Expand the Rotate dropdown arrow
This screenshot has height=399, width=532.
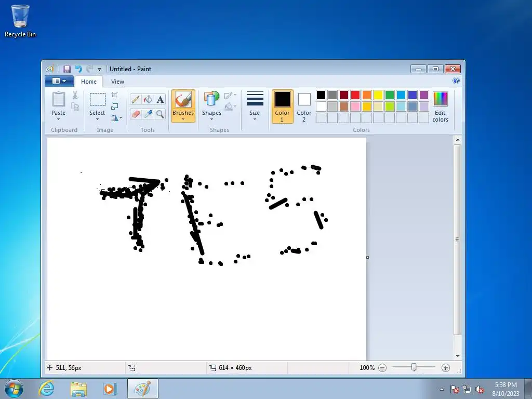click(x=121, y=118)
